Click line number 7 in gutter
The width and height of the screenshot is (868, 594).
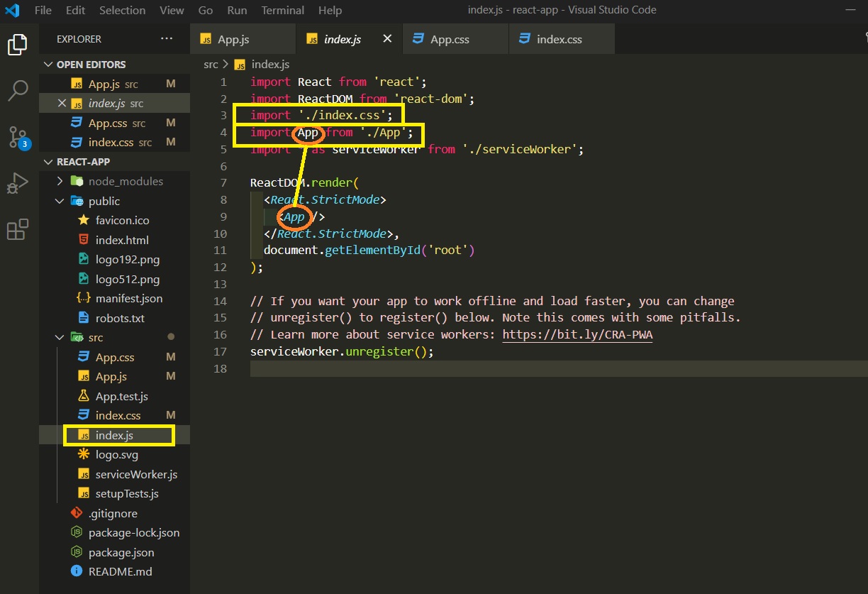pyautogui.click(x=223, y=183)
